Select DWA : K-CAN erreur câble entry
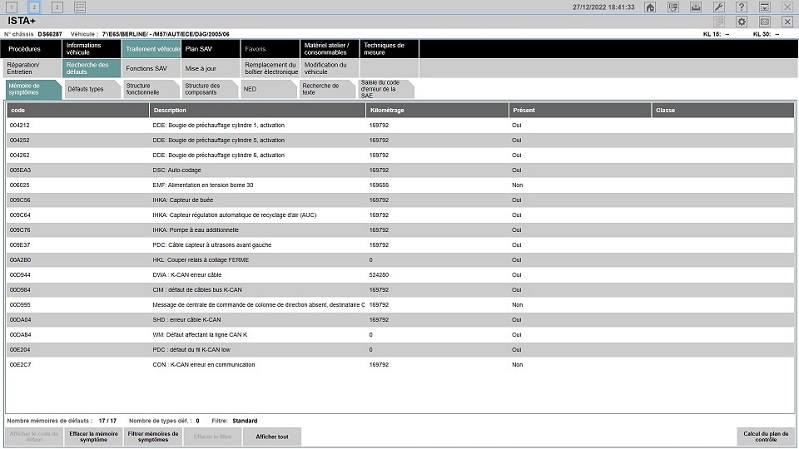 (x=401, y=275)
